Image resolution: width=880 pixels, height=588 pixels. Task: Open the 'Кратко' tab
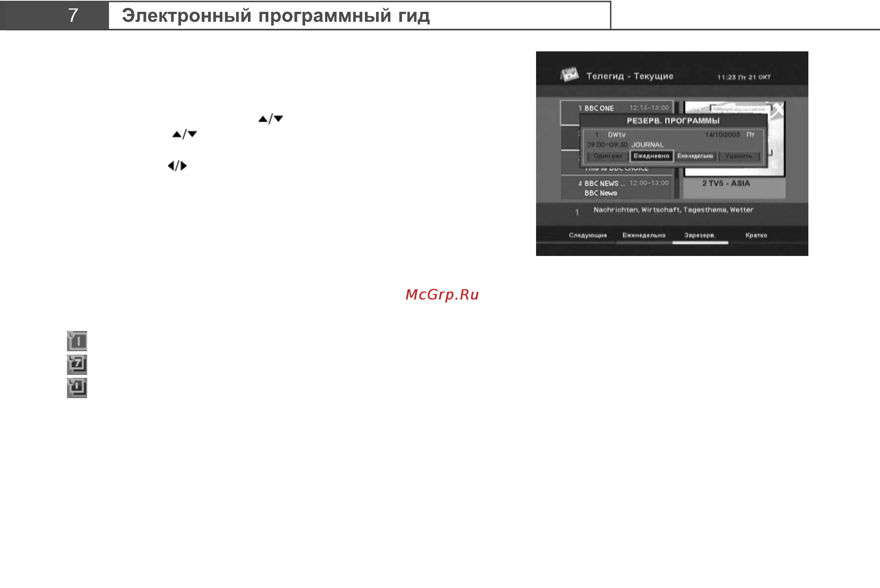[x=756, y=236]
